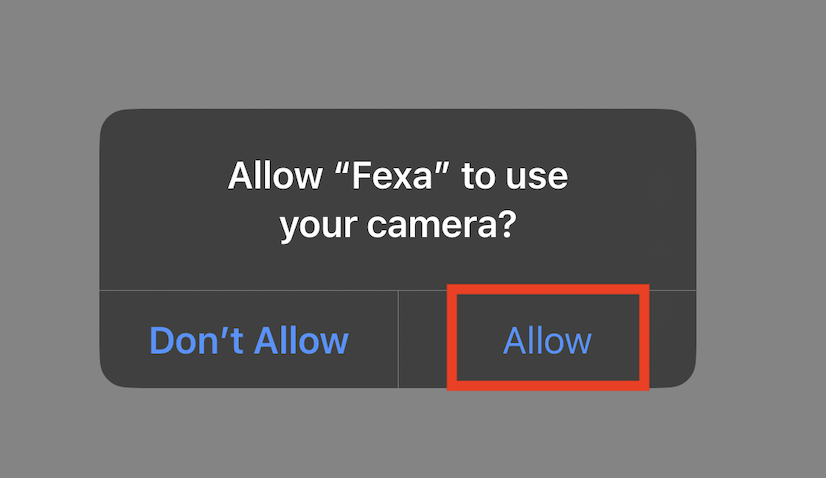826x478 pixels.
Task: Tap Allow to grant camera access
Action: coord(547,340)
